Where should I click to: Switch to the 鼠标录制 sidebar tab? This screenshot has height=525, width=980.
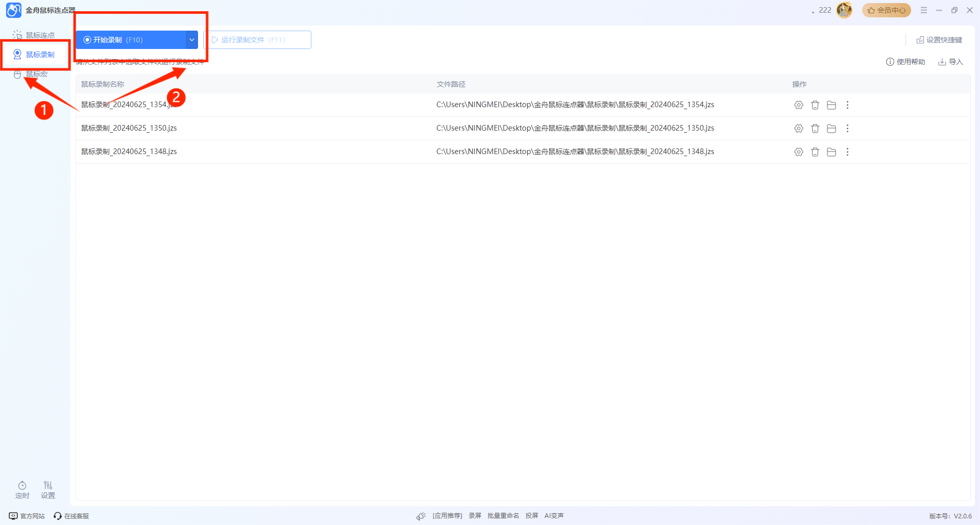click(x=34, y=55)
